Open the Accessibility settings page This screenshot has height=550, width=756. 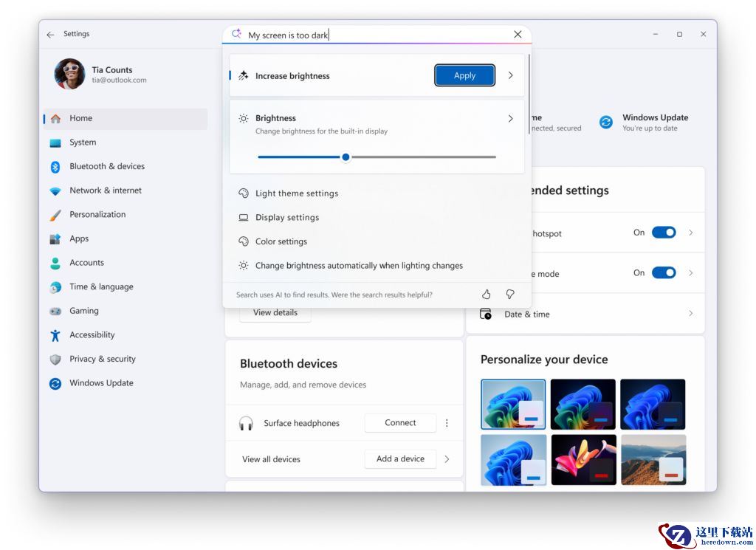(92, 335)
